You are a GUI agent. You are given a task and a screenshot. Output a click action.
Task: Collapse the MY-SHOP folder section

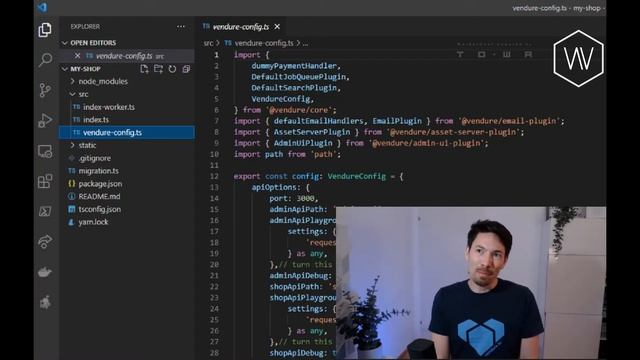[64, 69]
